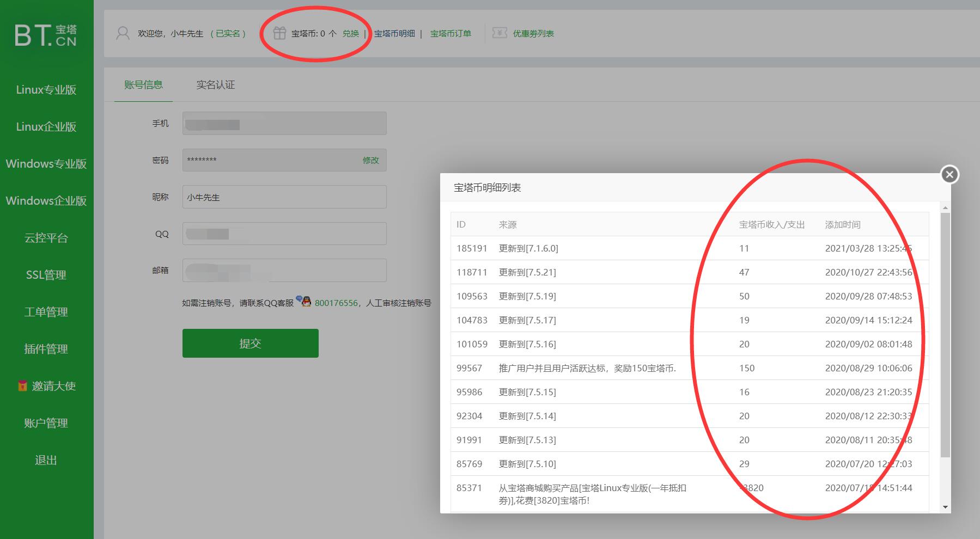
Task: Click the ID column header
Action: click(x=461, y=224)
